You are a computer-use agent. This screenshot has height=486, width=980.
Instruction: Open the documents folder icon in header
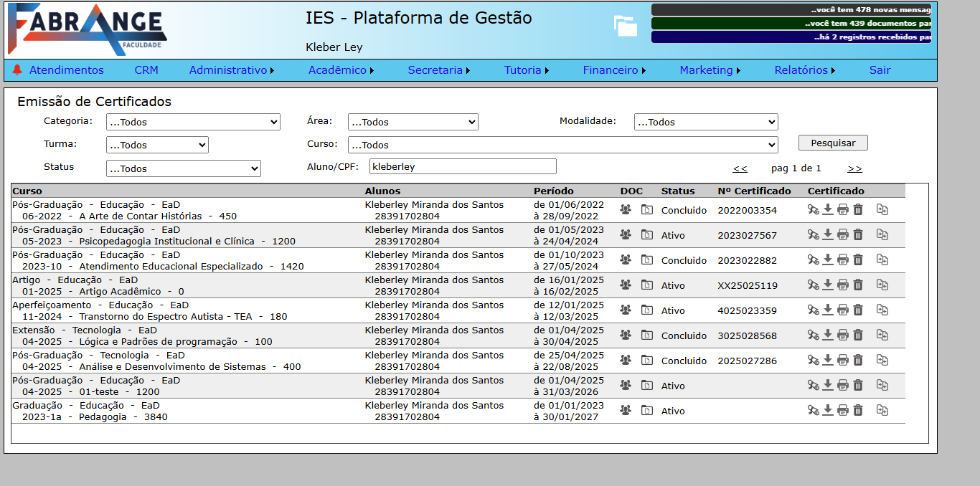coord(626,26)
